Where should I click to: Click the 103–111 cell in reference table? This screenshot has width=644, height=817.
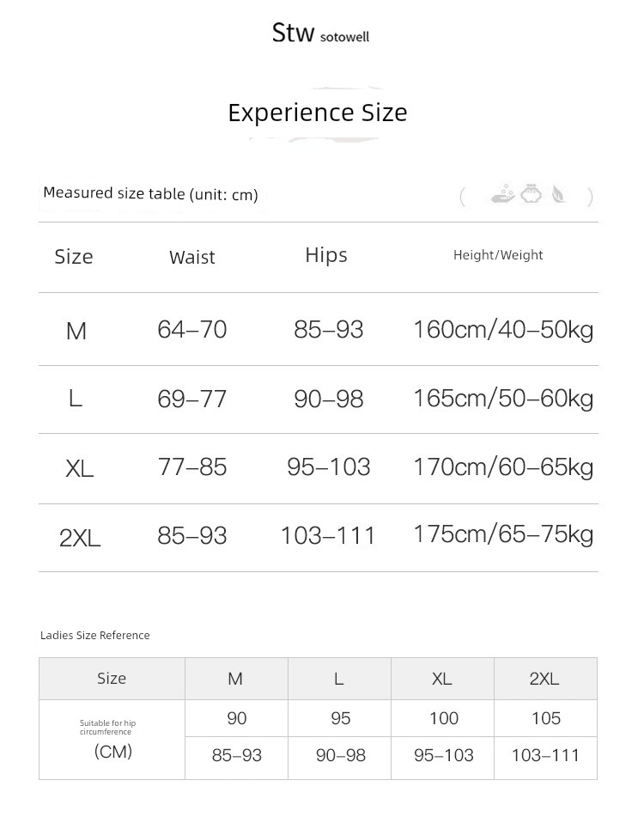click(545, 755)
